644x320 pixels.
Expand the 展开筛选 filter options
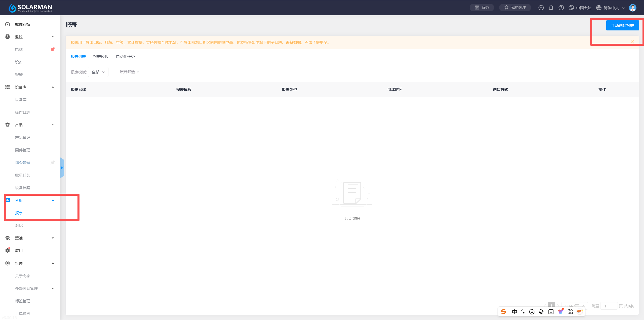(x=129, y=72)
